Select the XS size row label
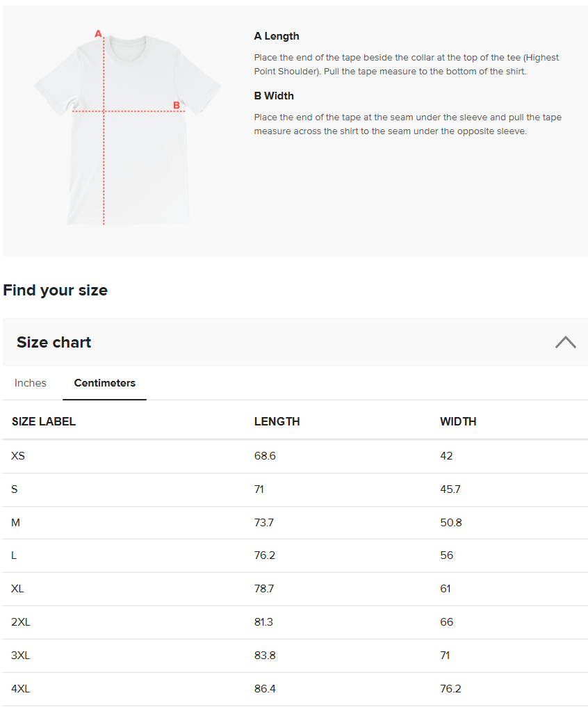Image resolution: width=588 pixels, height=707 pixels. click(x=18, y=456)
